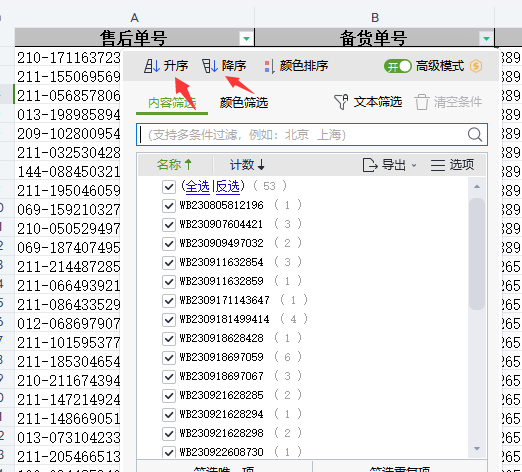Viewport: 522px width, 472px height.
Task: Uncheck WB230921628285 checkbox
Action: click(169, 395)
